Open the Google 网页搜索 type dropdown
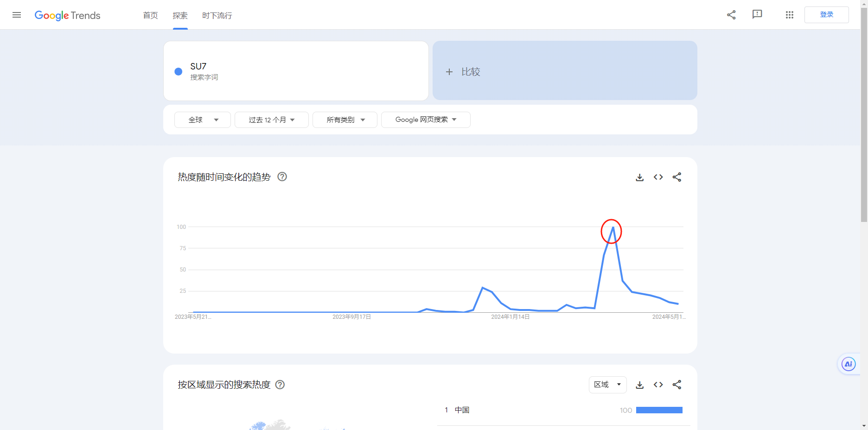The width and height of the screenshot is (868, 430). coord(426,120)
